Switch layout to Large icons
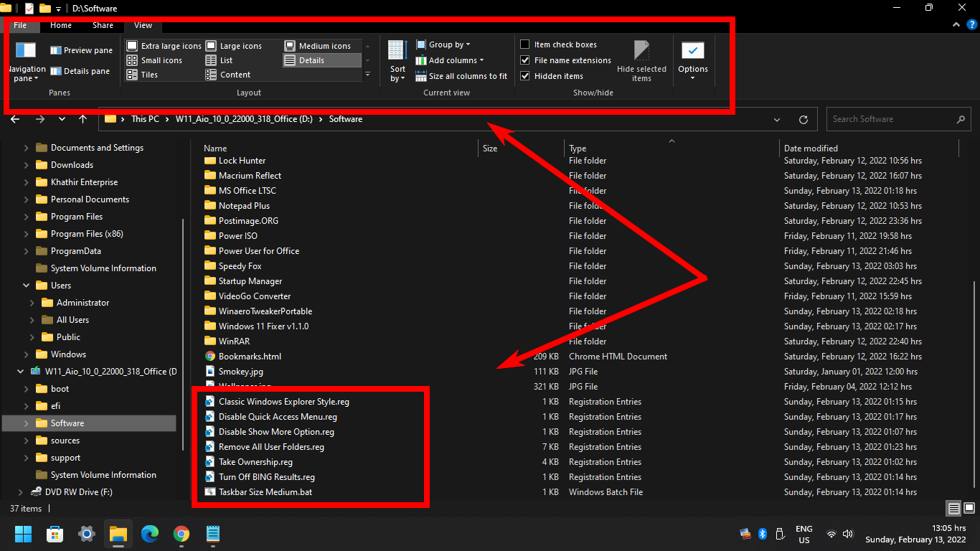 [x=234, y=46]
